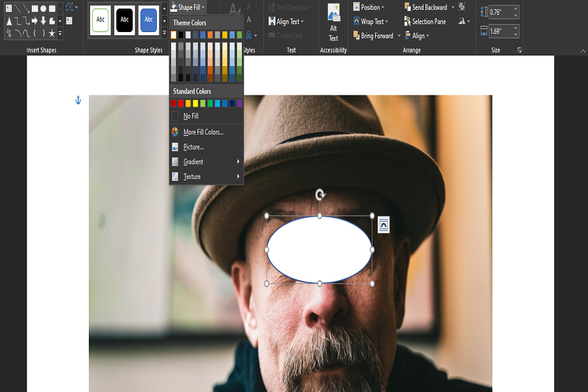Select the Edit Shape tool
Viewport: 588px width, 392px height.
pyautogui.click(x=70, y=7)
